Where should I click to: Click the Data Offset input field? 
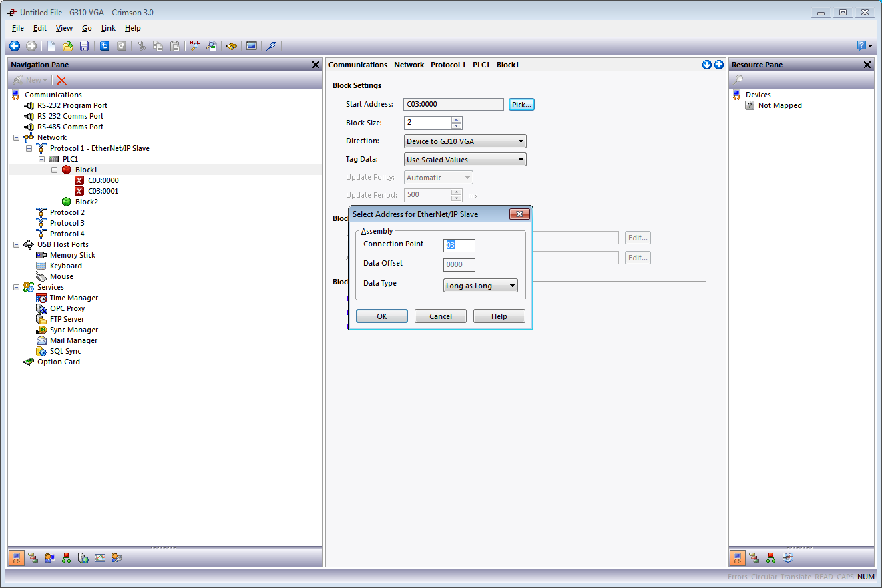click(x=459, y=265)
